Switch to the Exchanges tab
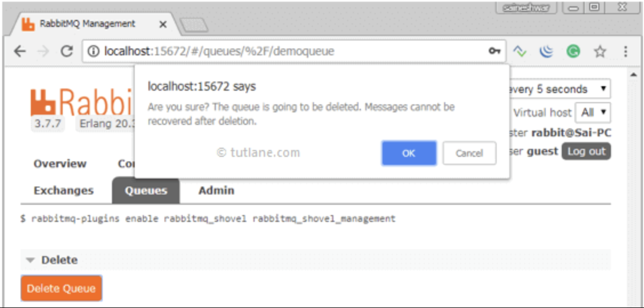Viewport: 644px width, 308px height. click(x=64, y=191)
